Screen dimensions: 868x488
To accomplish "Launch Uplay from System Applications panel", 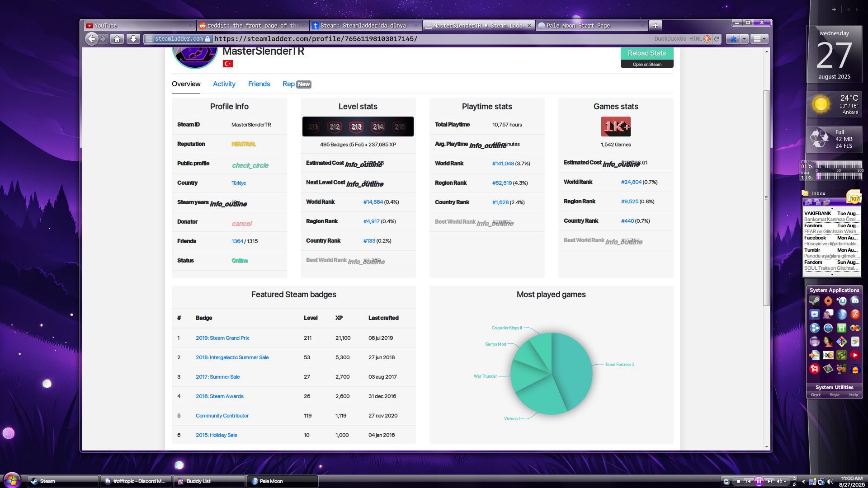I will [x=841, y=301].
